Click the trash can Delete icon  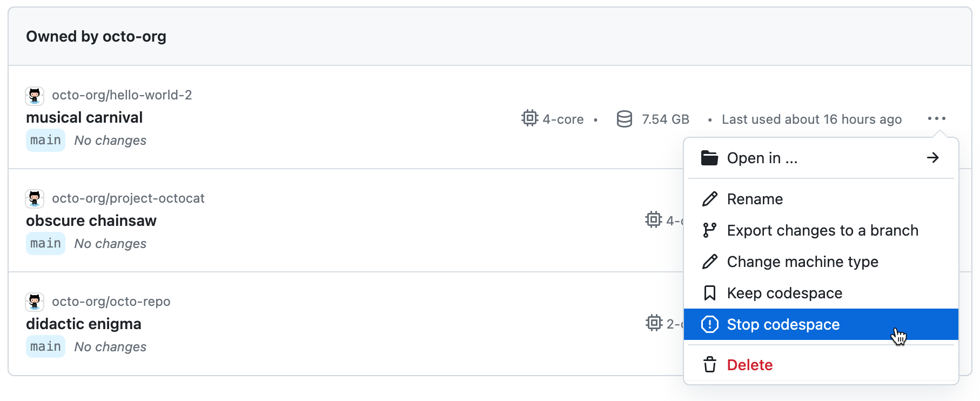point(709,365)
